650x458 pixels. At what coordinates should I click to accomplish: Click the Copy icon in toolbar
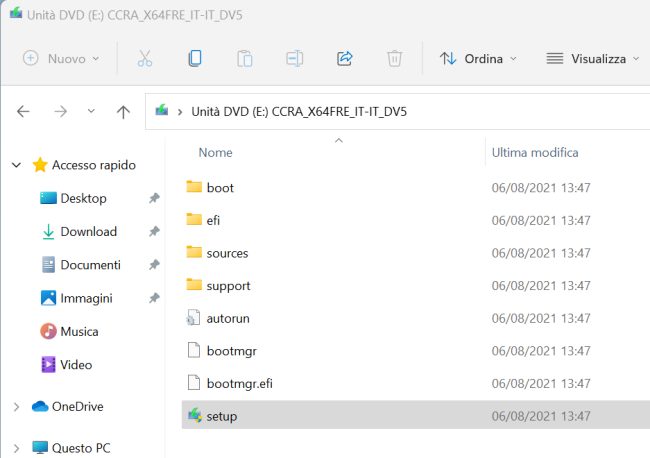[x=195, y=58]
